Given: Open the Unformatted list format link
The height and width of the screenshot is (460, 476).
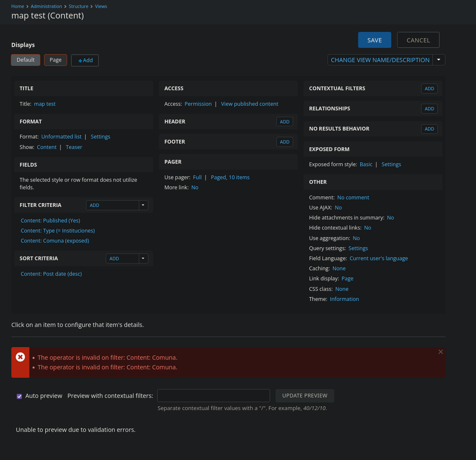Looking at the screenshot, I should pos(61,137).
